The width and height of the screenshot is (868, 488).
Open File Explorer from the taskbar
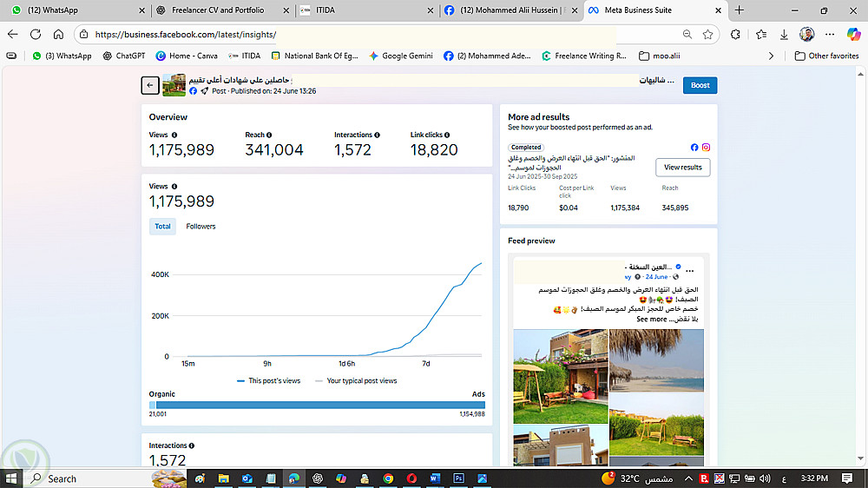[x=224, y=478]
